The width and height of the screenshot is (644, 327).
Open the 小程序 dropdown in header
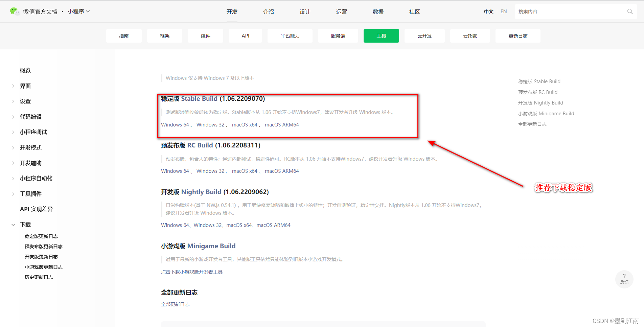79,11
